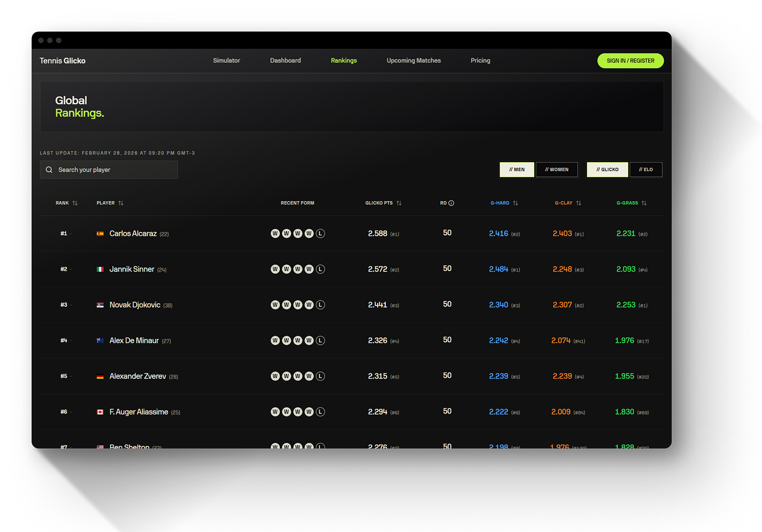
Task: Click Zverev's Glicko points 2.315
Action: pyautogui.click(x=378, y=376)
